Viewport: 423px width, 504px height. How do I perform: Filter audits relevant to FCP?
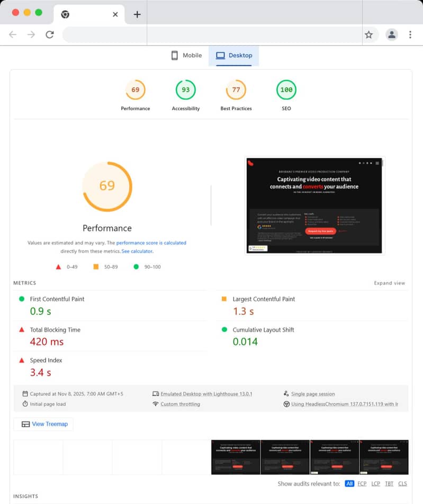click(362, 483)
